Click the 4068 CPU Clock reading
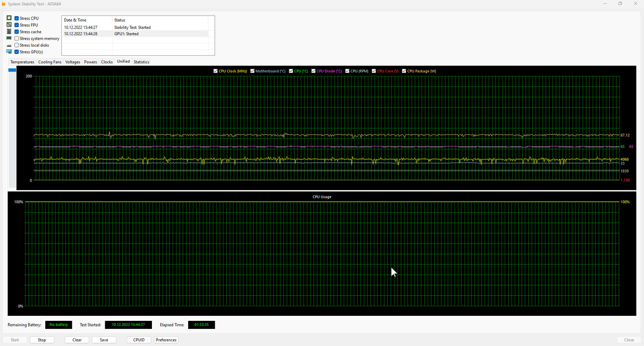Screen dimensions: 644x346 (624, 159)
